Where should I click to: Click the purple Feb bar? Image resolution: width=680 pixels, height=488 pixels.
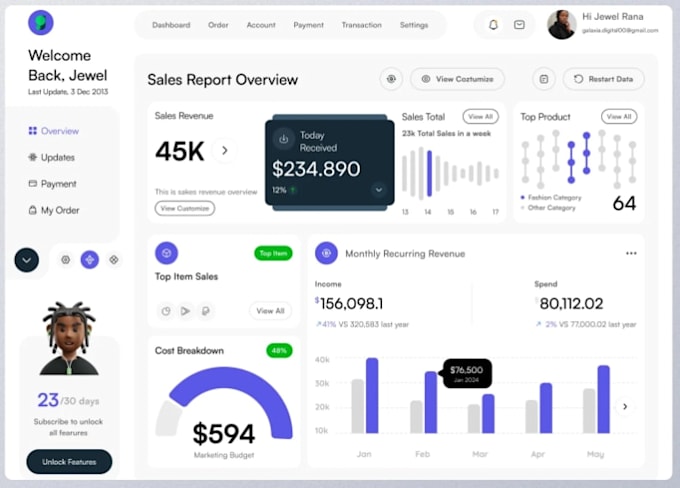pos(431,402)
